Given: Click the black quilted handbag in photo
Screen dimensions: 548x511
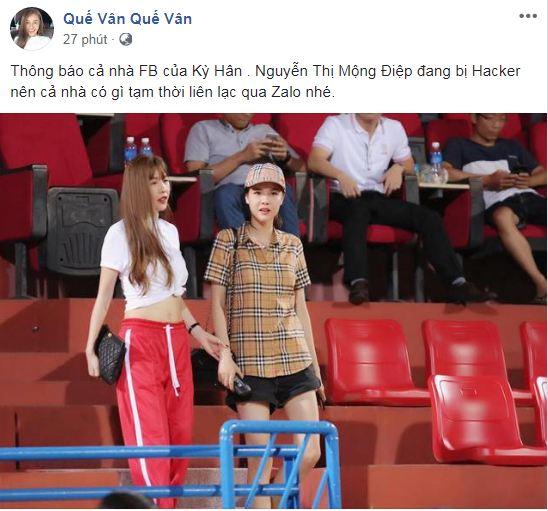Looking at the screenshot, I should pos(110,355).
